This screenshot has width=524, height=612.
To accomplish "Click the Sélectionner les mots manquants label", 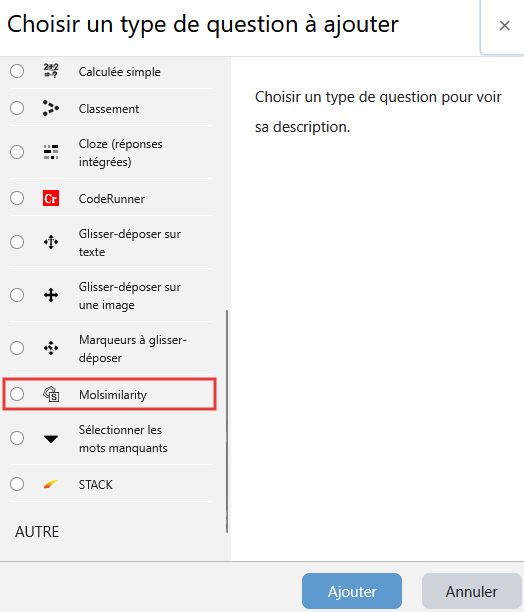I will (123, 439).
